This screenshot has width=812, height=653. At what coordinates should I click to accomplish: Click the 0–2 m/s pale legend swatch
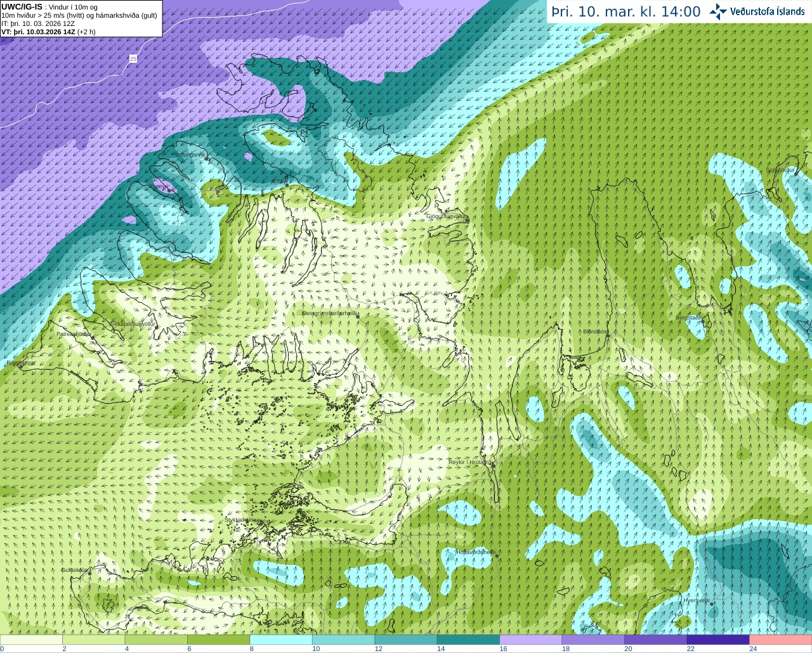pyautogui.click(x=32, y=640)
